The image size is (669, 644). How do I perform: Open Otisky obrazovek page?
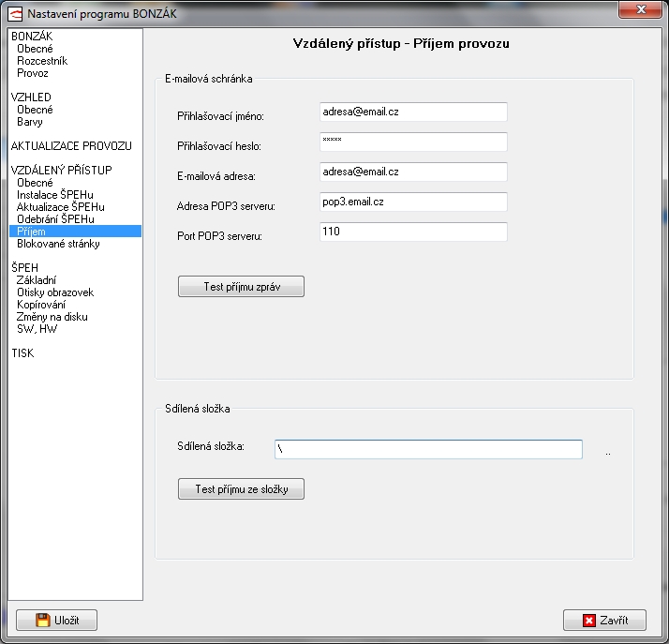click(x=55, y=292)
